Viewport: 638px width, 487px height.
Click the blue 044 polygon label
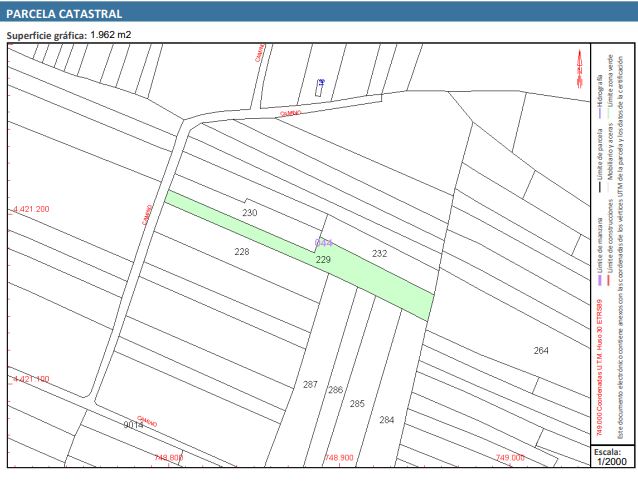[324, 243]
